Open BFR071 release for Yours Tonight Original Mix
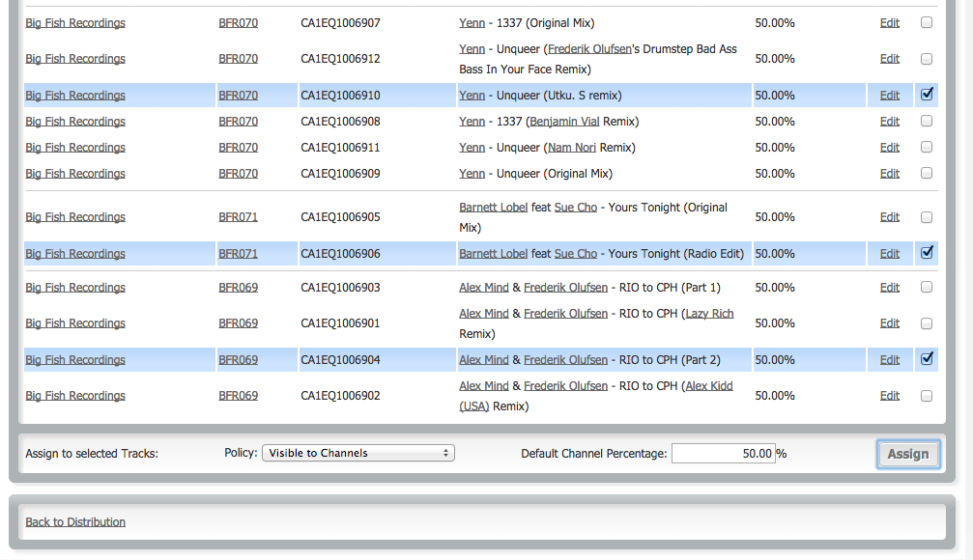This screenshot has height=560, width=973. coord(238,217)
